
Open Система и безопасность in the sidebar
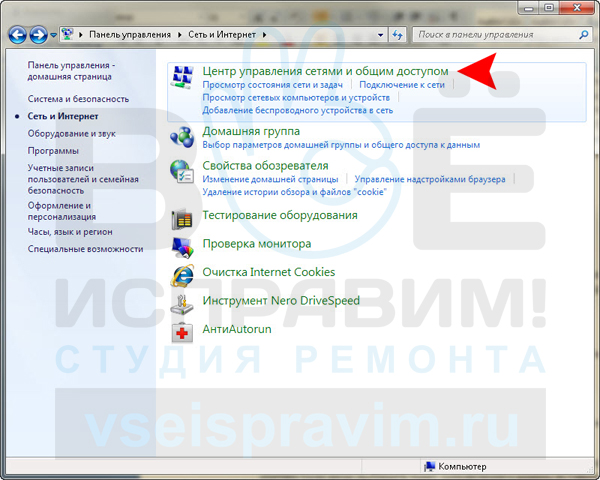pyautogui.click(x=78, y=99)
